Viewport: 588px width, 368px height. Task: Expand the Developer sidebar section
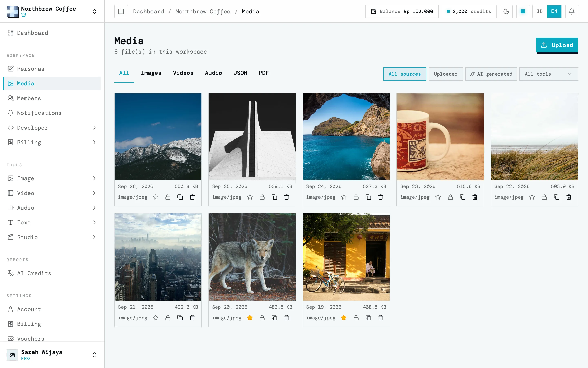(52, 128)
